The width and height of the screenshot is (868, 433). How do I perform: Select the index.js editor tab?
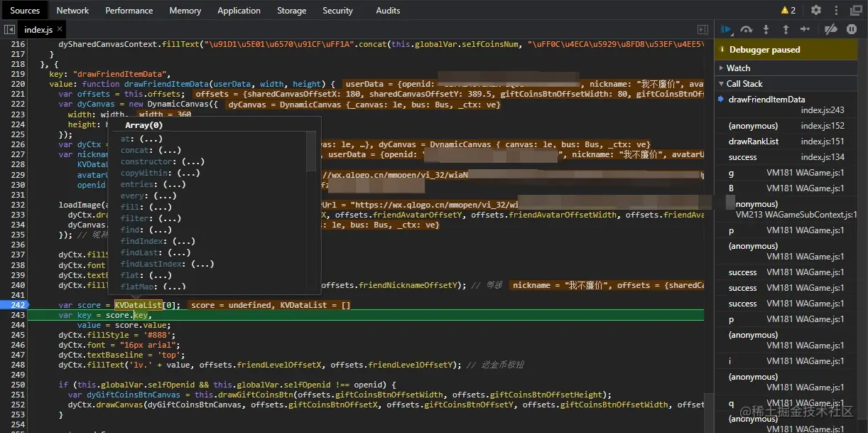pos(38,29)
